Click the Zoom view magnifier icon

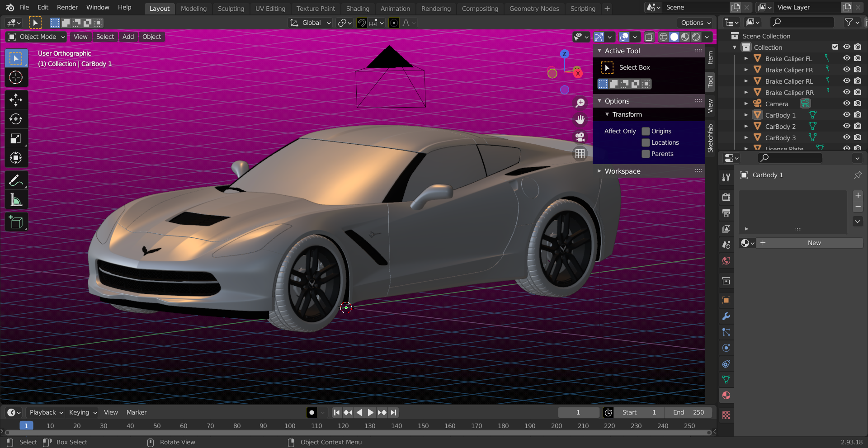click(x=580, y=103)
